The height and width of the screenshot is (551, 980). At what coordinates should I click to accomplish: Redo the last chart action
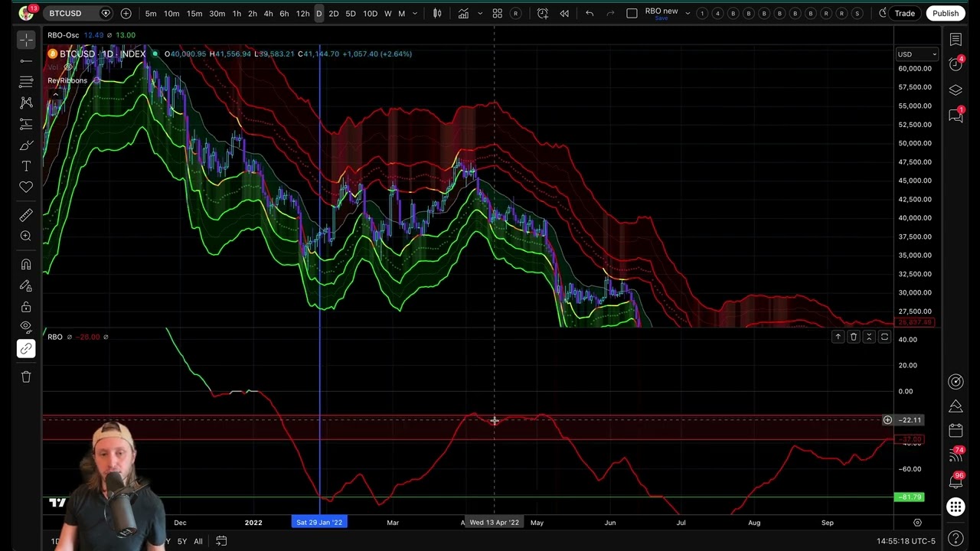tap(610, 13)
